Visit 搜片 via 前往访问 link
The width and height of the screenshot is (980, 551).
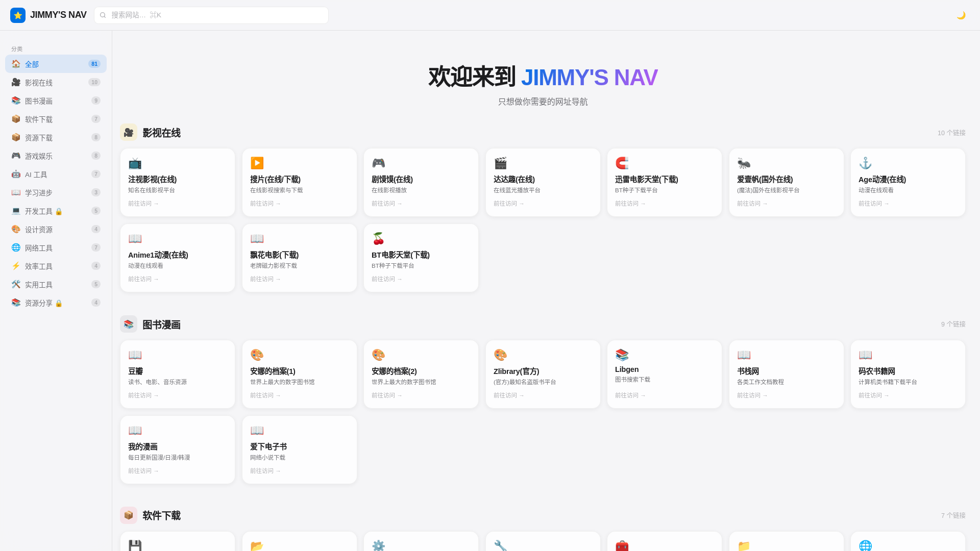[265, 204]
